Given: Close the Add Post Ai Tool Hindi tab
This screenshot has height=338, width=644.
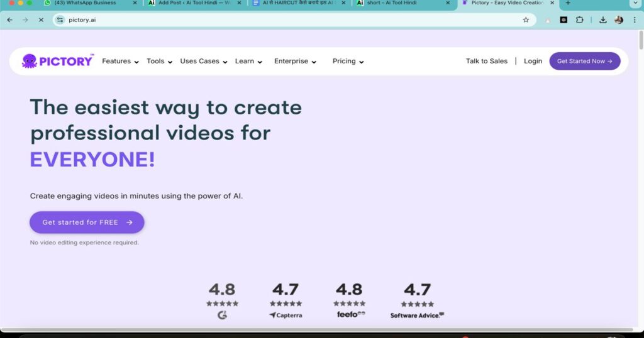Looking at the screenshot, I should 239,3.
